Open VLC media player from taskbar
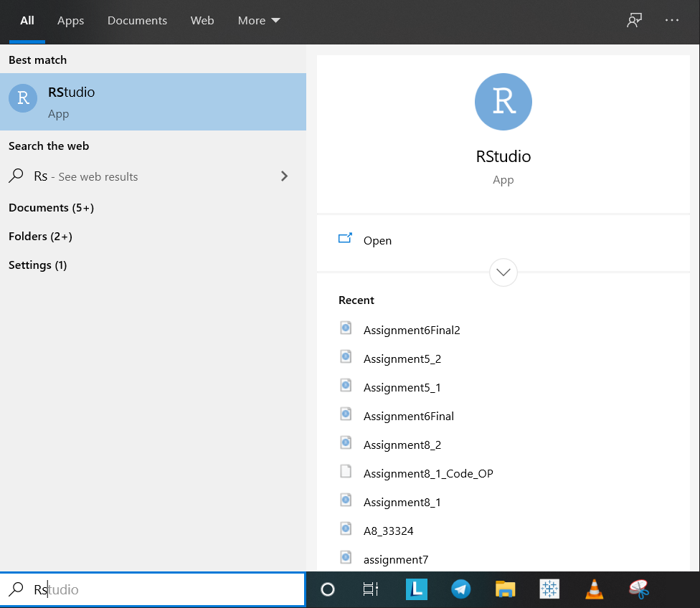The height and width of the screenshot is (608, 700). pos(594,589)
